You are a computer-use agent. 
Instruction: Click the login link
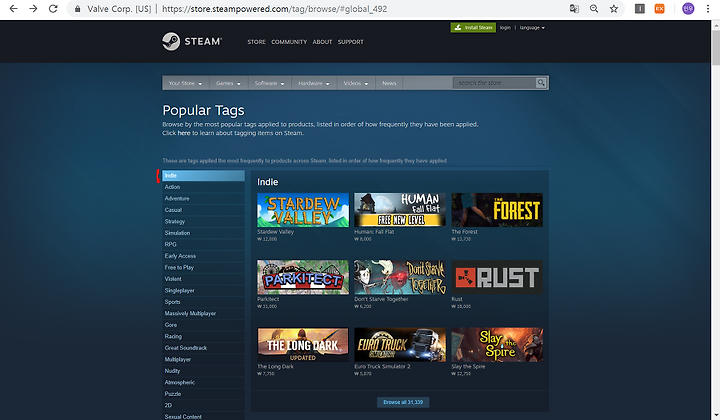pos(505,28)
